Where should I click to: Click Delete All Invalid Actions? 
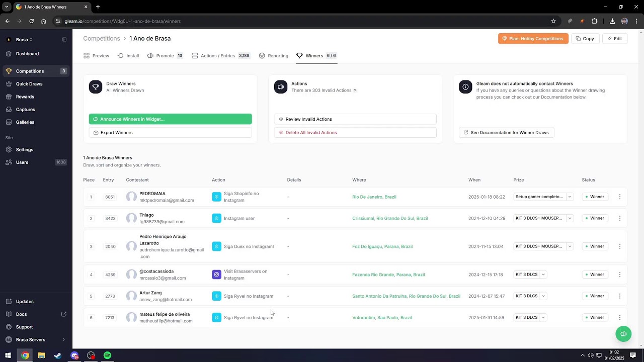coord(355,133)
